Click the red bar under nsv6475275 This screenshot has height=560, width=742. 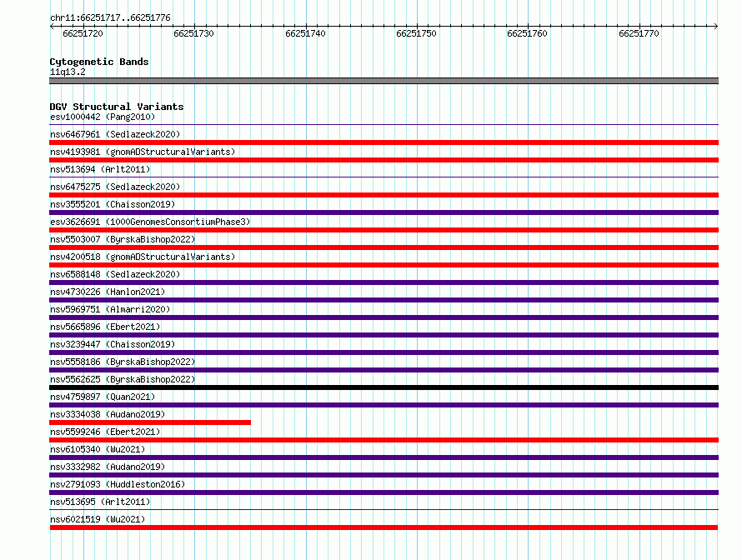click(x=384, y=195)
